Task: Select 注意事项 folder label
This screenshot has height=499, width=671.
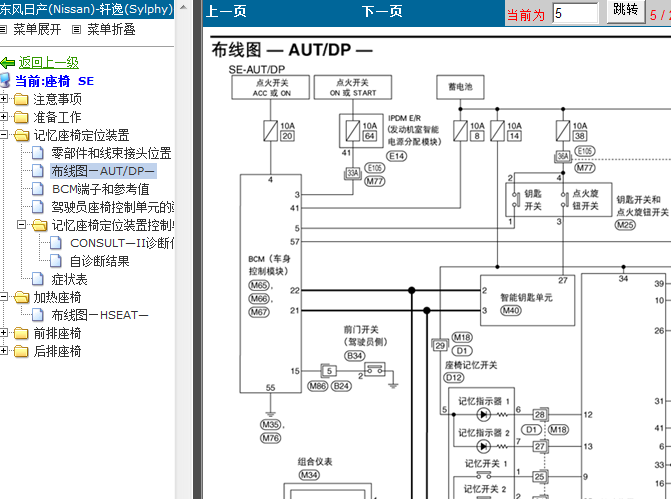Action: point(57,99)
